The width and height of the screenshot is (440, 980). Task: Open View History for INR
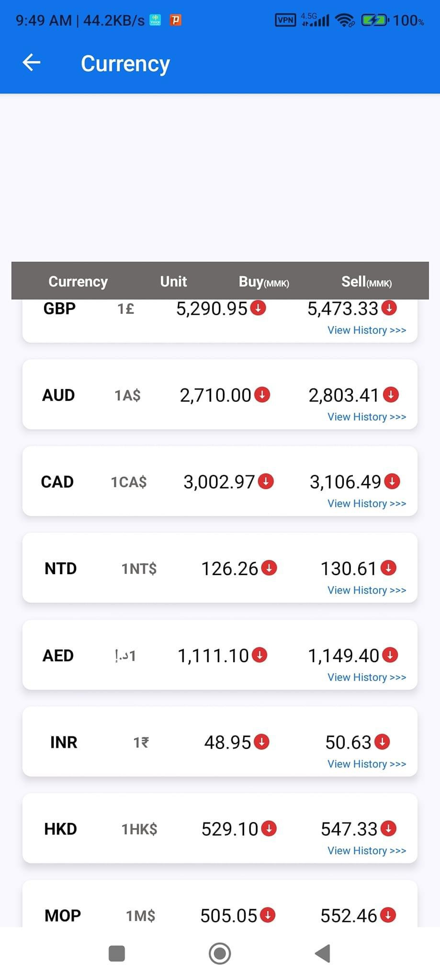(x=367, y=764)
